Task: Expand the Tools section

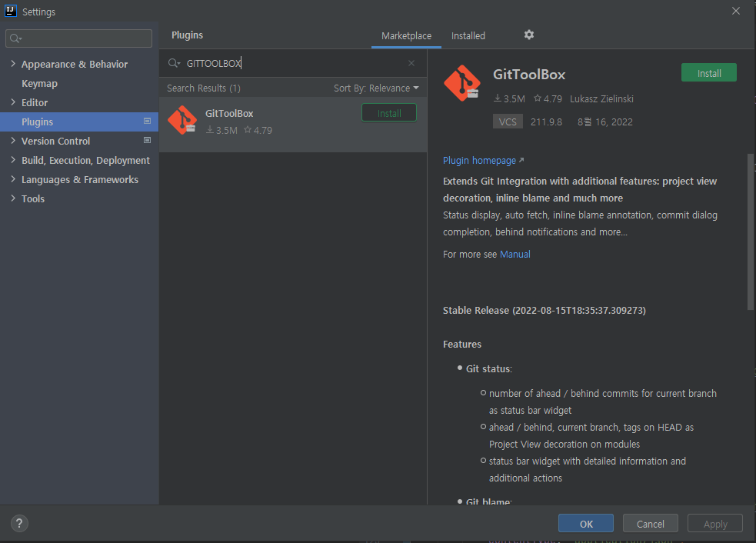Action: click(x=13, y=198)
